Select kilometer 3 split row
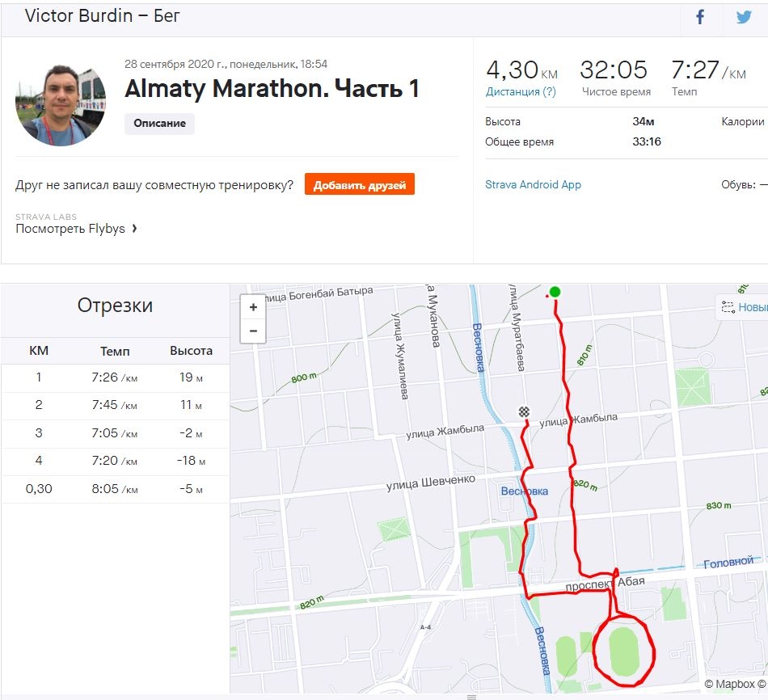Screen dimensions: 768x700 point(116,433)
